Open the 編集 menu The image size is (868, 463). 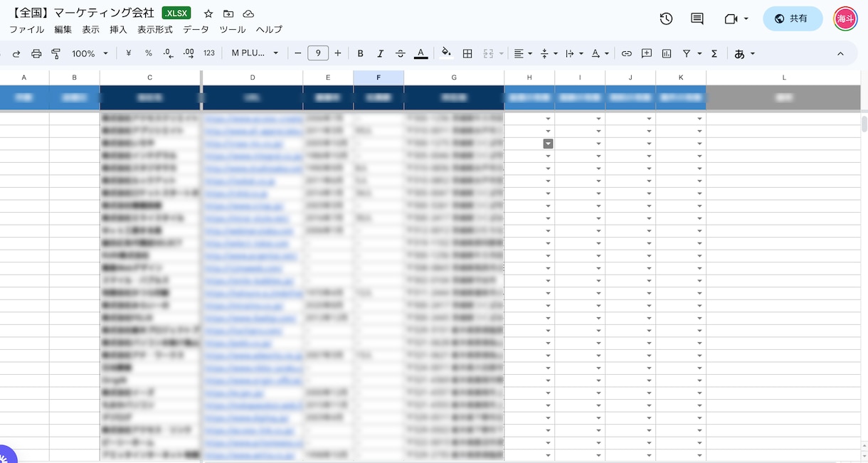[x=63, y=29]
